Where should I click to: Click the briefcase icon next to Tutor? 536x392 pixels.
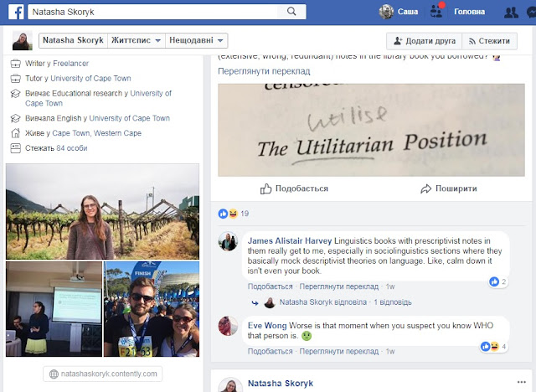tap(15, 79)
